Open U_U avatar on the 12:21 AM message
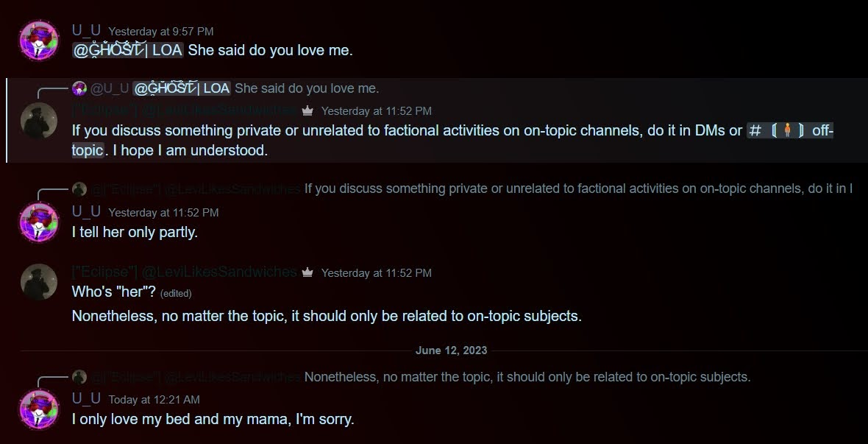This screenshot has height=444, width=868. tap(39, 409)
